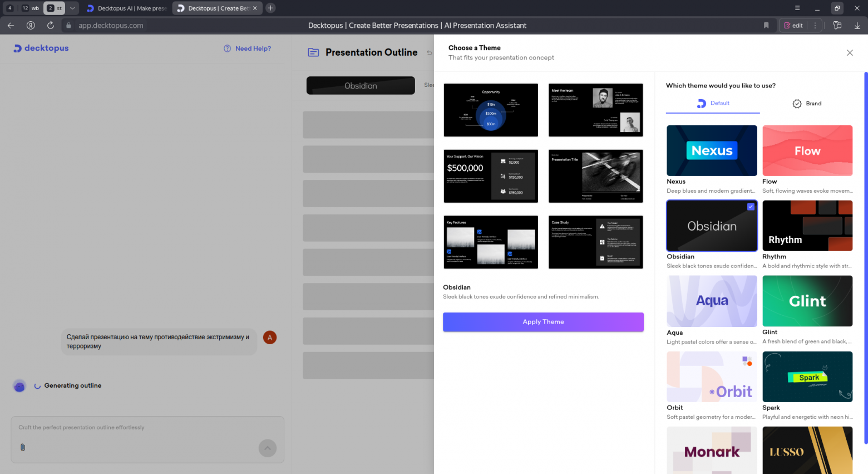Click the user avatar A in chat
868x474 pixels.
click(270, 338)
